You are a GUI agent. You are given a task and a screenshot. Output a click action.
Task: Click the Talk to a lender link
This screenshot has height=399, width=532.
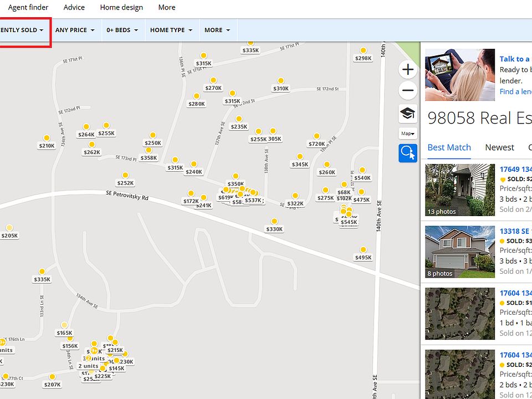pos(515,59)
